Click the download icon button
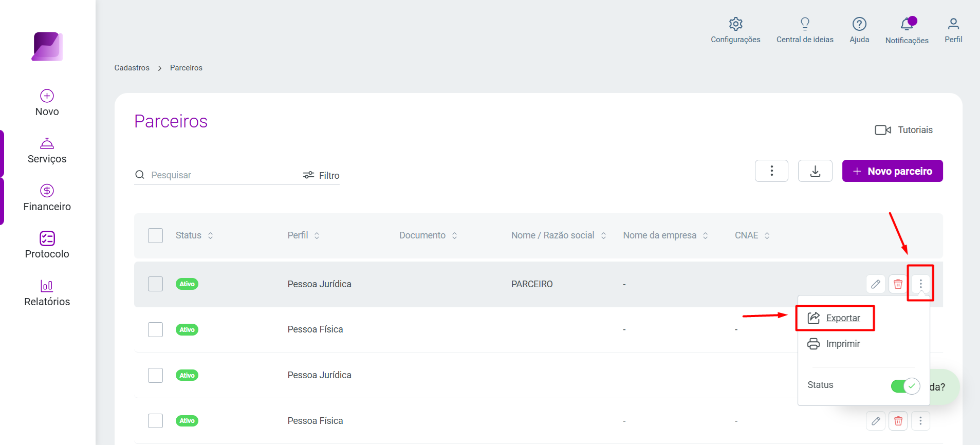 pos(815,171)
